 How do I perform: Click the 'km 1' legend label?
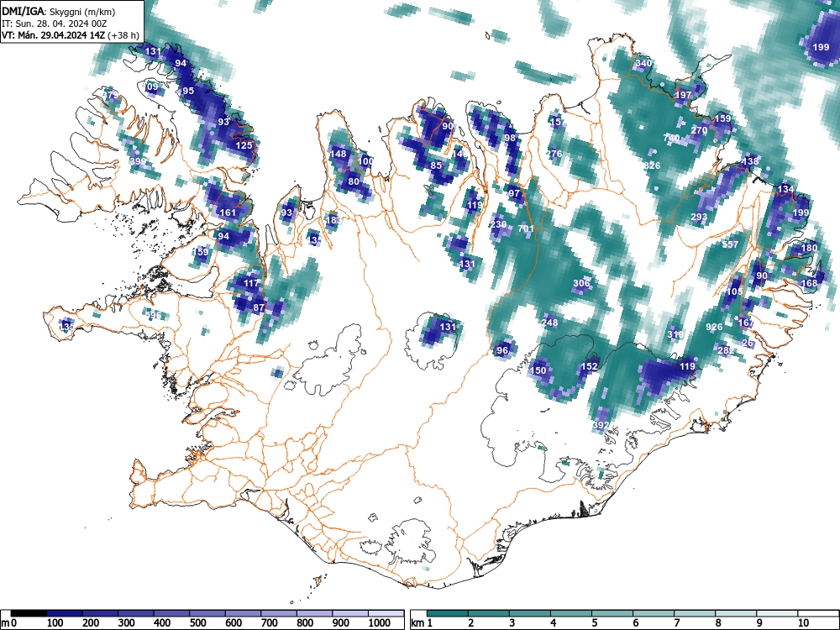point(423,623)
